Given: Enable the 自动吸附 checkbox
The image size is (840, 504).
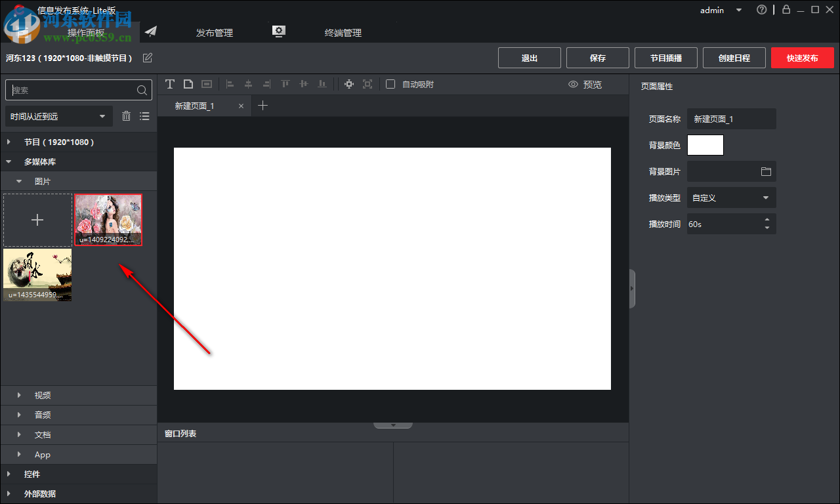Looking at the screenshot, I should [390, 84].
